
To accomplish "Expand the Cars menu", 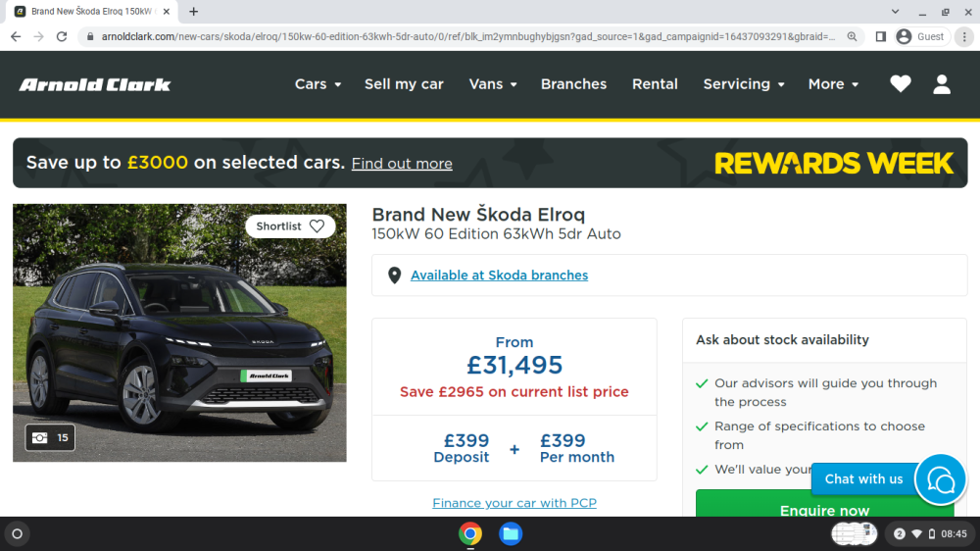I will point(318,83).
